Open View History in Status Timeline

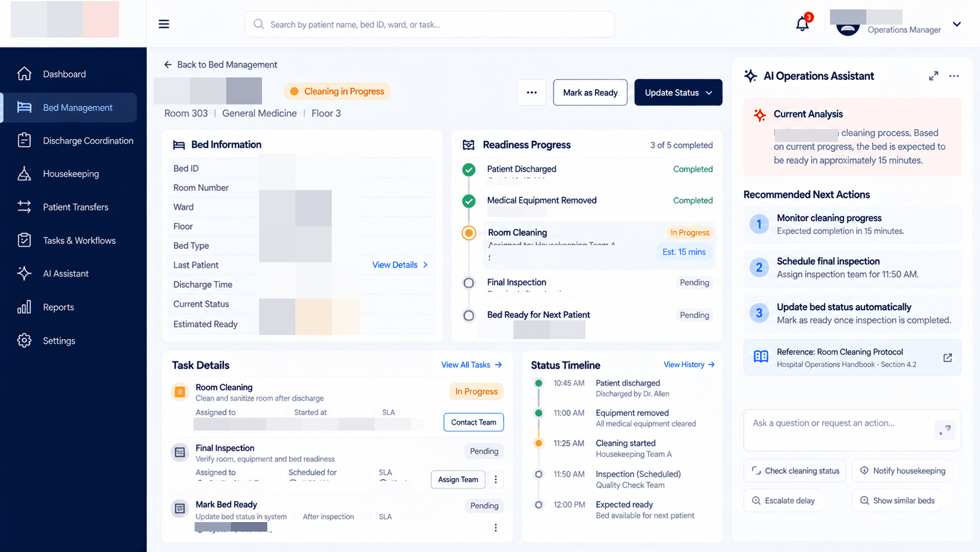tap(689, 365)
